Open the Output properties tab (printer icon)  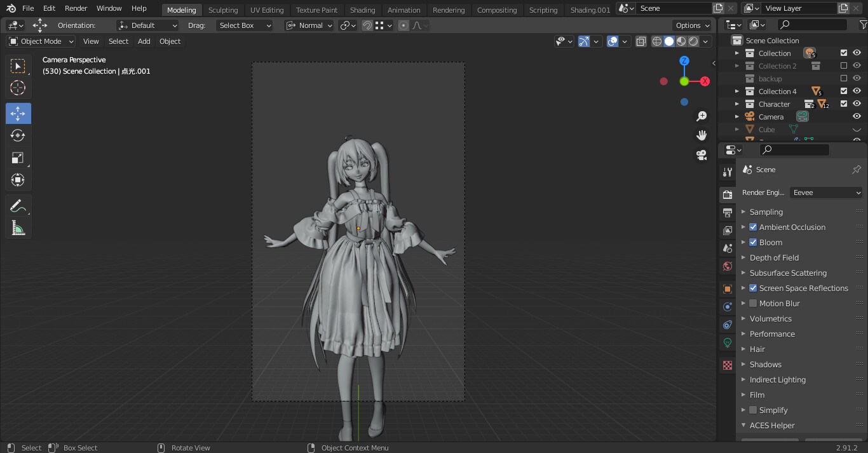[x=728, y=212]
